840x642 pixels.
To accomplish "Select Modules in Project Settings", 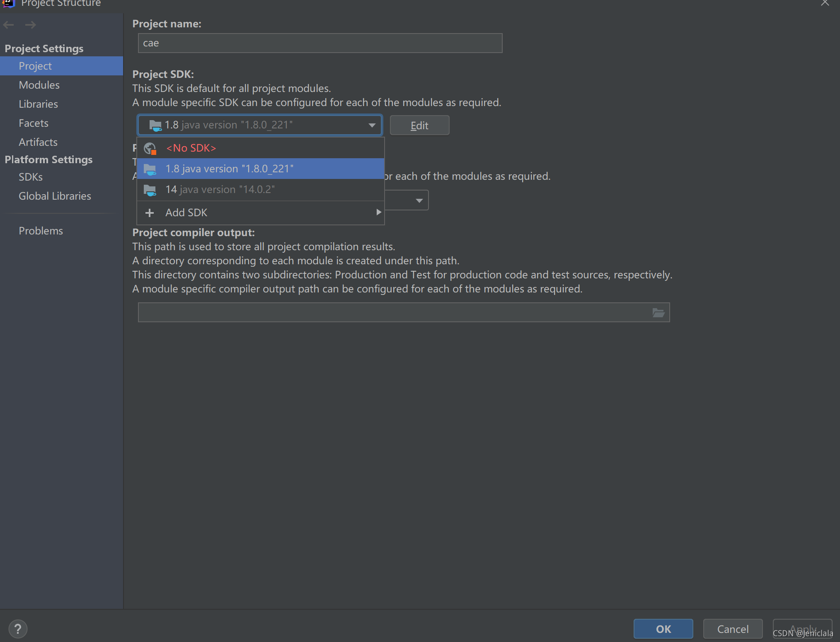I will tap(39, 84).
